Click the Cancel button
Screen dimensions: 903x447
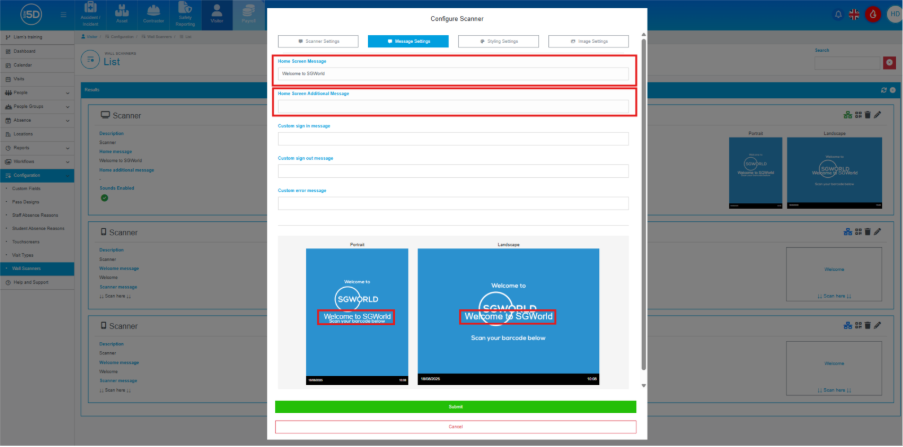point(455,426)
